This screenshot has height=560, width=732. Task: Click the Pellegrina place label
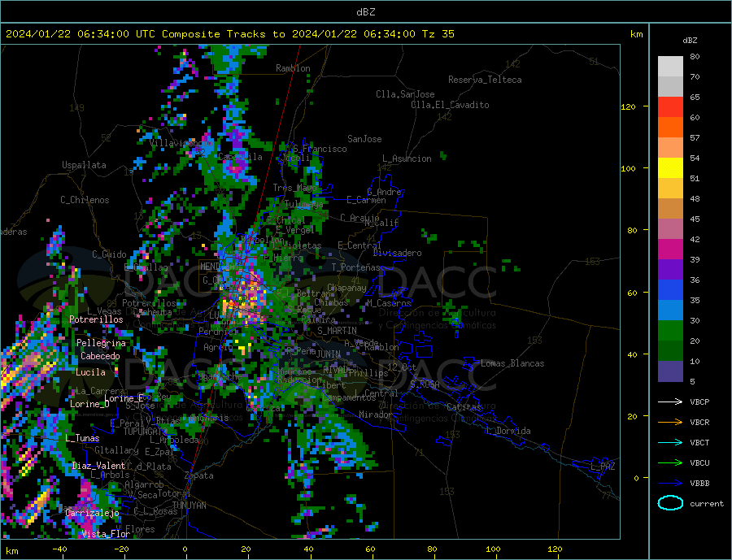click(x=101, y=343)
